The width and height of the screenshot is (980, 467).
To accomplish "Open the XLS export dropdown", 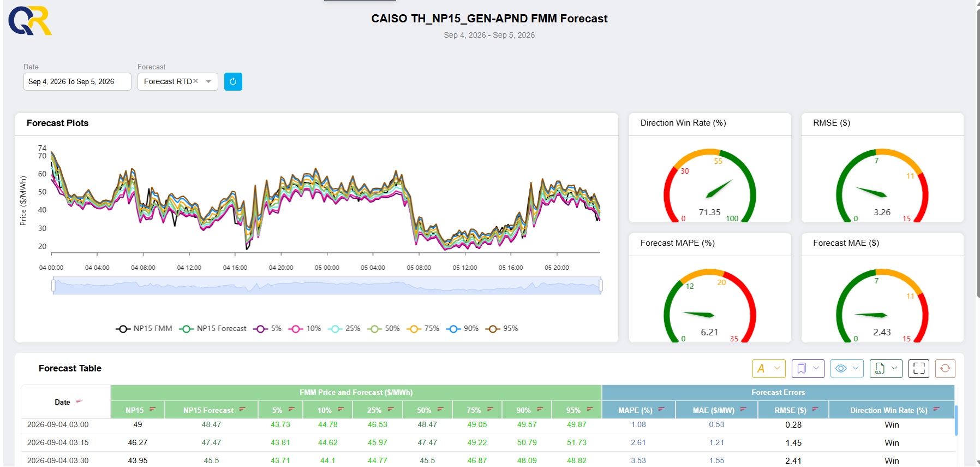I will (x=886, y=369).
